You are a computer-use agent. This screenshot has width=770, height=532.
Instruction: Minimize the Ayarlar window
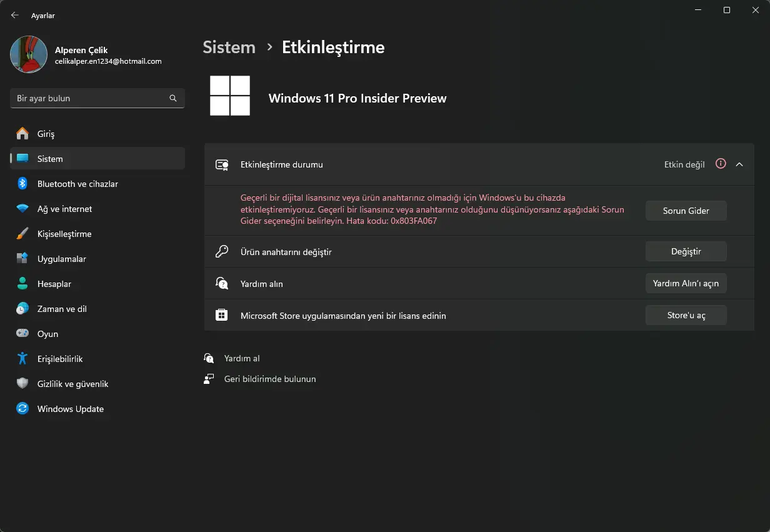pyautogui.click(x=698, y=10)
